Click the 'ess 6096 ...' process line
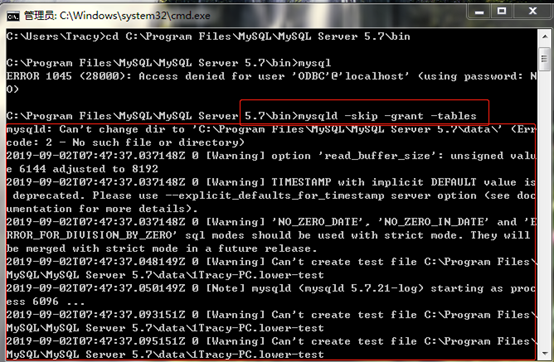The width and height of the screenshot is (554, 362). (46, 302)
